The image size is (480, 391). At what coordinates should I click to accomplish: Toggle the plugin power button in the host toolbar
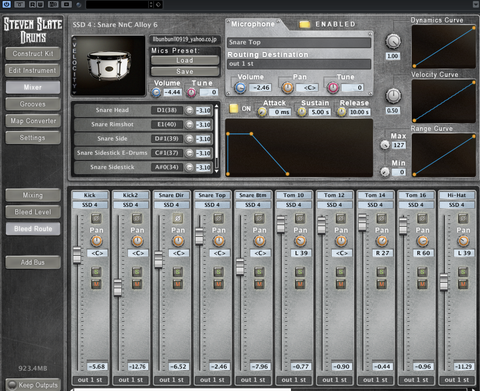coord(7,4)
